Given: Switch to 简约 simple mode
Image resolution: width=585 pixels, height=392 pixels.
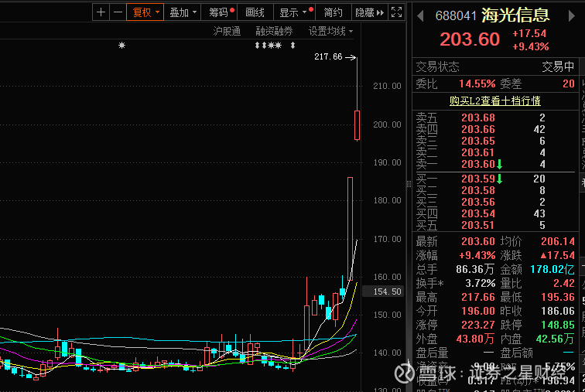Looking at the screenshot, I should (334, 12).
